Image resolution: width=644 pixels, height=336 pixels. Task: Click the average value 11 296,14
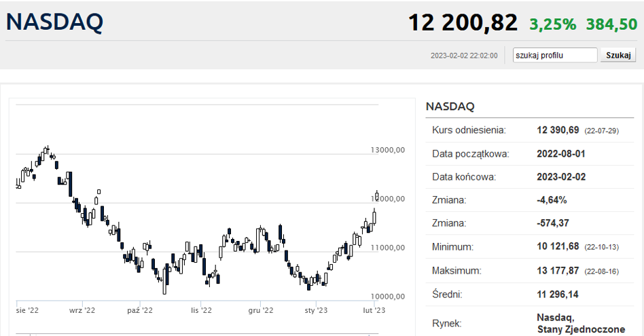557,295
